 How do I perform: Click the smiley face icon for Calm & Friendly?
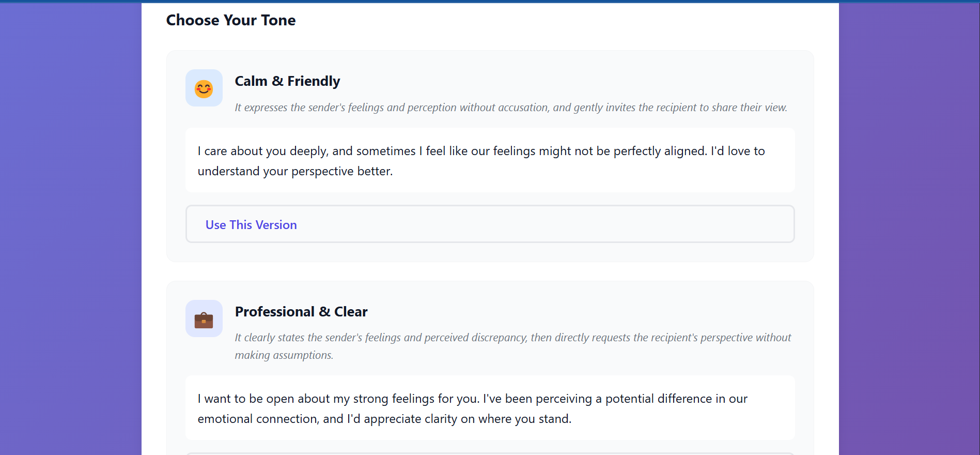point(204,88)
